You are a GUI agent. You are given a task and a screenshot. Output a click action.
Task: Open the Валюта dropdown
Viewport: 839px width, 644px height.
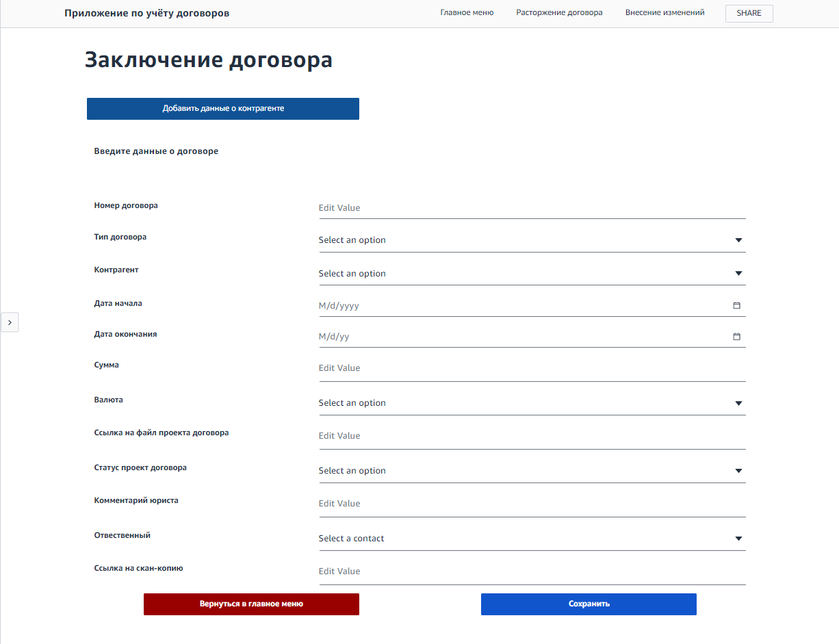[532, 403]
